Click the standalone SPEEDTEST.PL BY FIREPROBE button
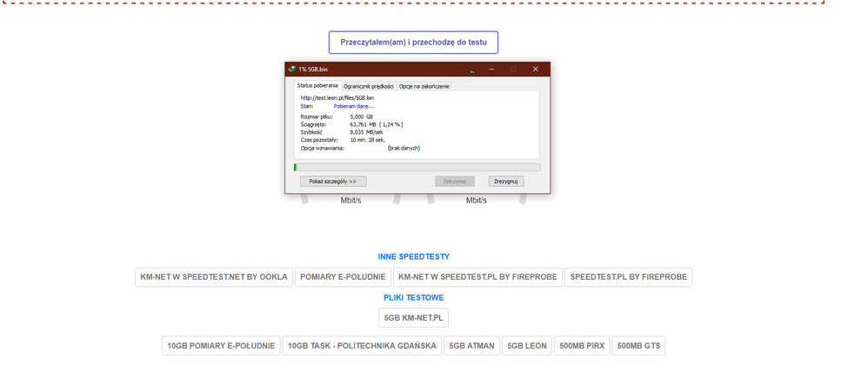 click(628, 277)
